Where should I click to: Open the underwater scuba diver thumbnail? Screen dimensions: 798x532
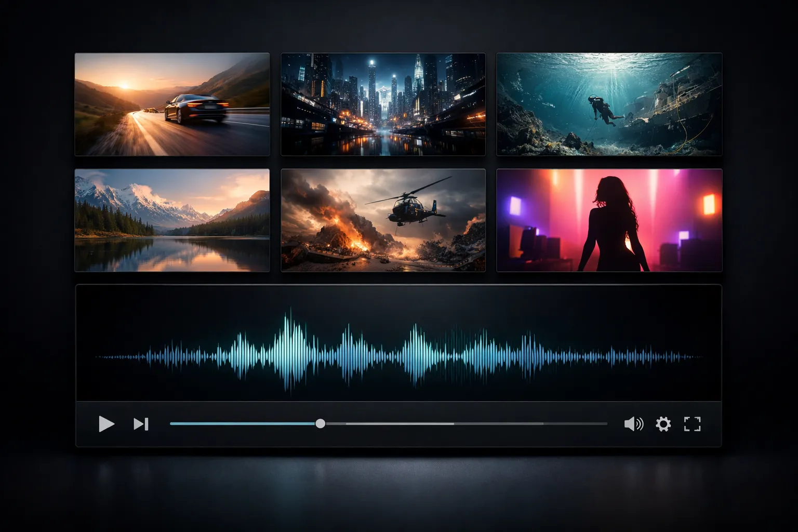tap(609, 104)
